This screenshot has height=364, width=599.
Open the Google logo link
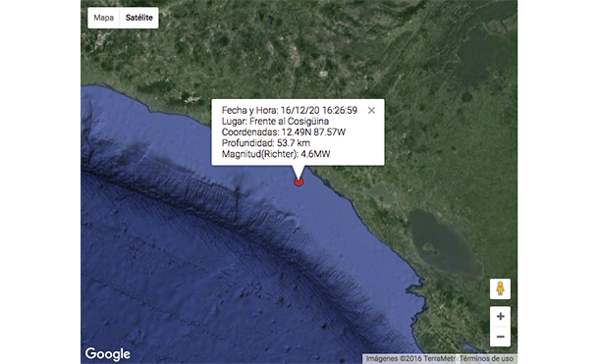tap(108, 354)
